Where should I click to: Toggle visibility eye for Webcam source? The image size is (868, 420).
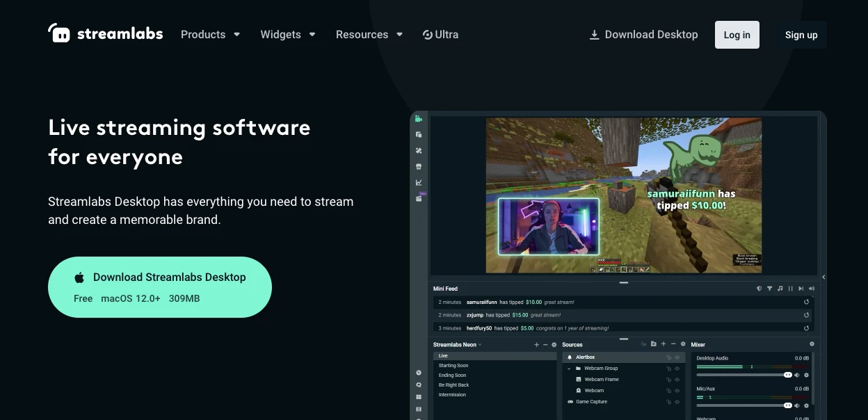(677, 391)
